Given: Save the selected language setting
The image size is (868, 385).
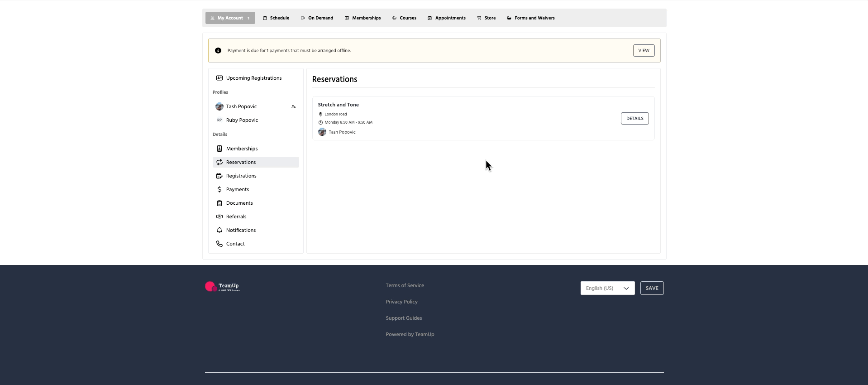Looking at the screenshot, I should tap(652, 288).
